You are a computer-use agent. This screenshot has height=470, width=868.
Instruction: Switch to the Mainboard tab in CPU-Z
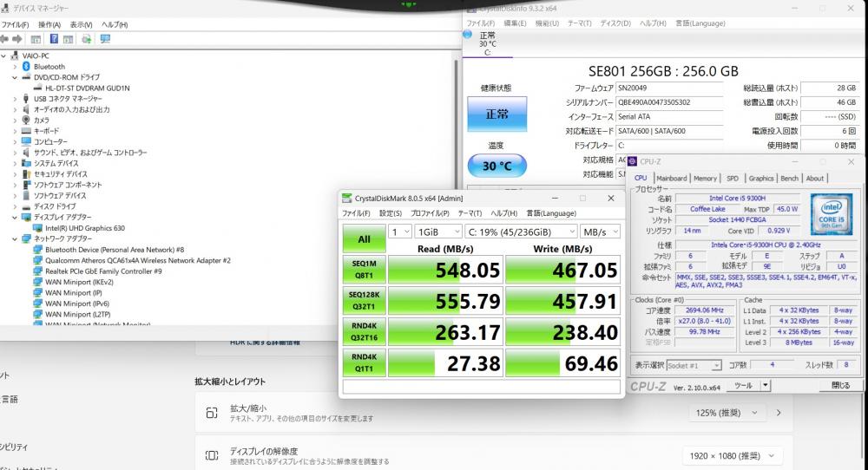(x=672, y=178)
